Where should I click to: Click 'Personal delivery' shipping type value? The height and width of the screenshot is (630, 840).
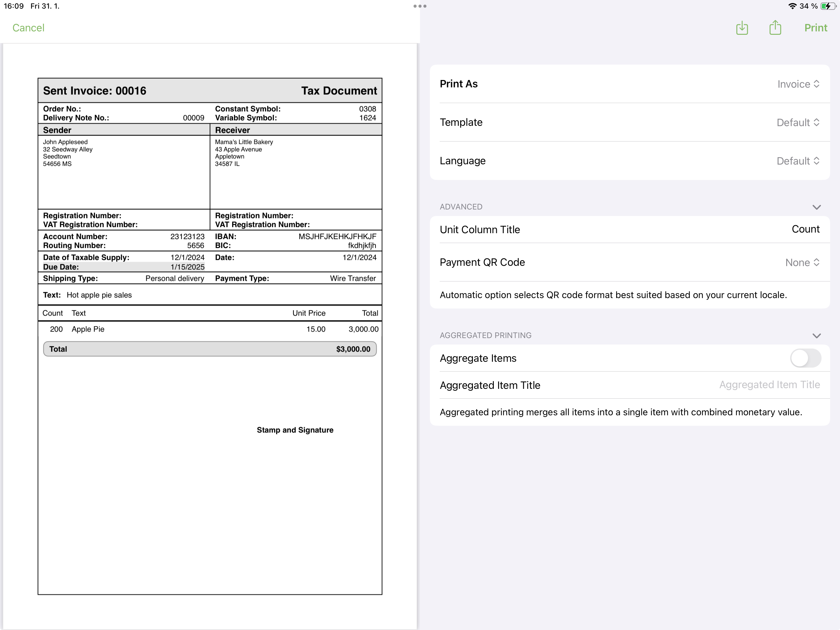[175, 278]
